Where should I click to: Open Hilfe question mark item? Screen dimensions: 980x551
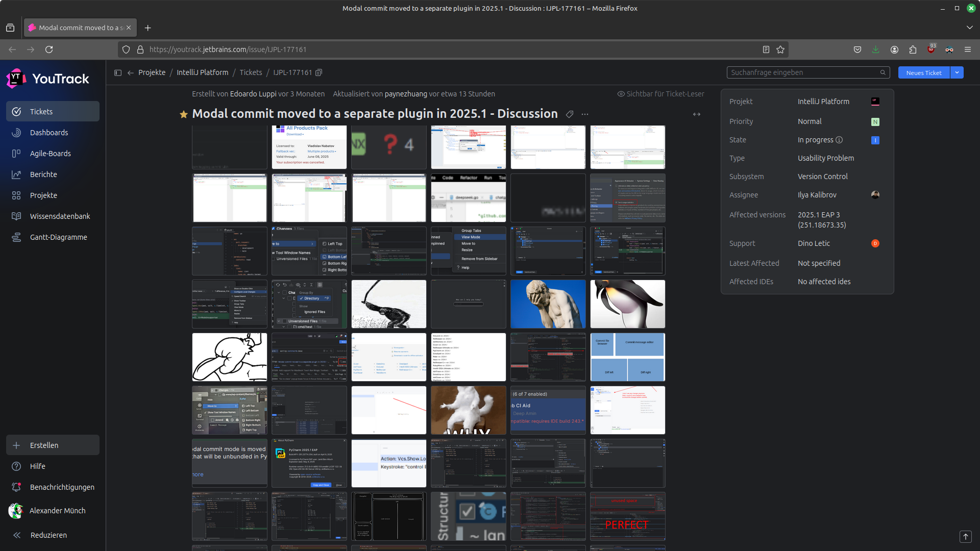53,466
